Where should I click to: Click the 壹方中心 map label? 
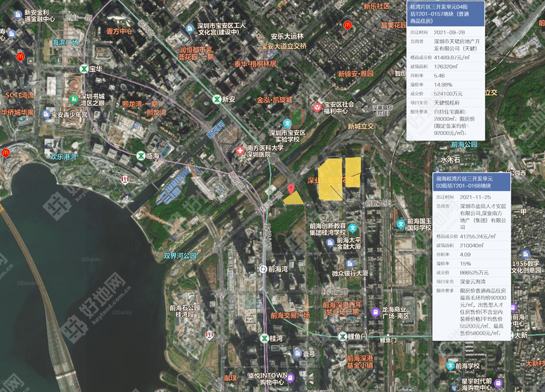point(119,31)
